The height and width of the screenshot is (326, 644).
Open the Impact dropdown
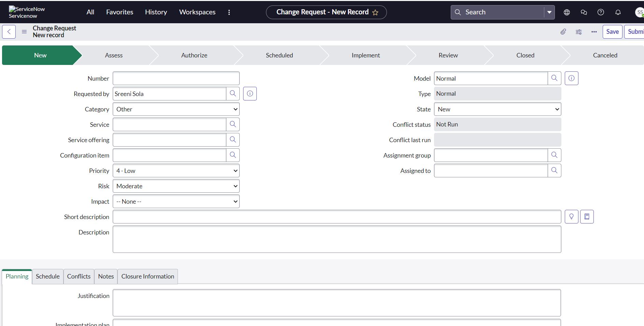[176, 202]
